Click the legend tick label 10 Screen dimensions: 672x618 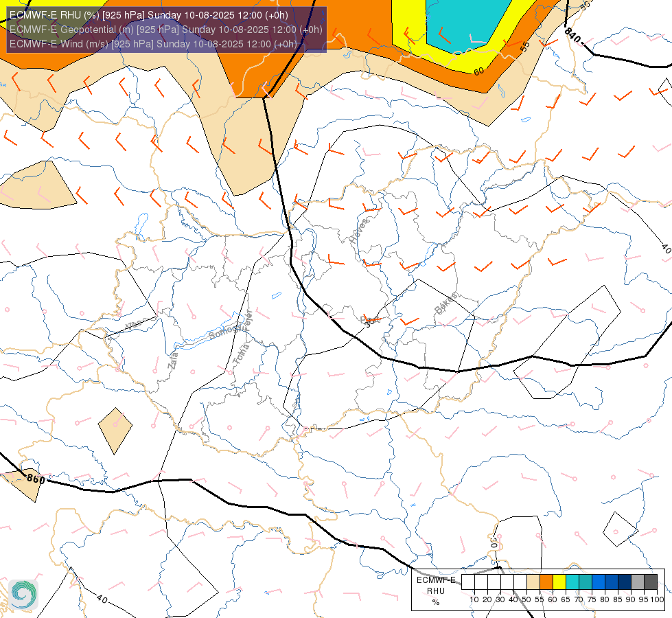[474, 599]
